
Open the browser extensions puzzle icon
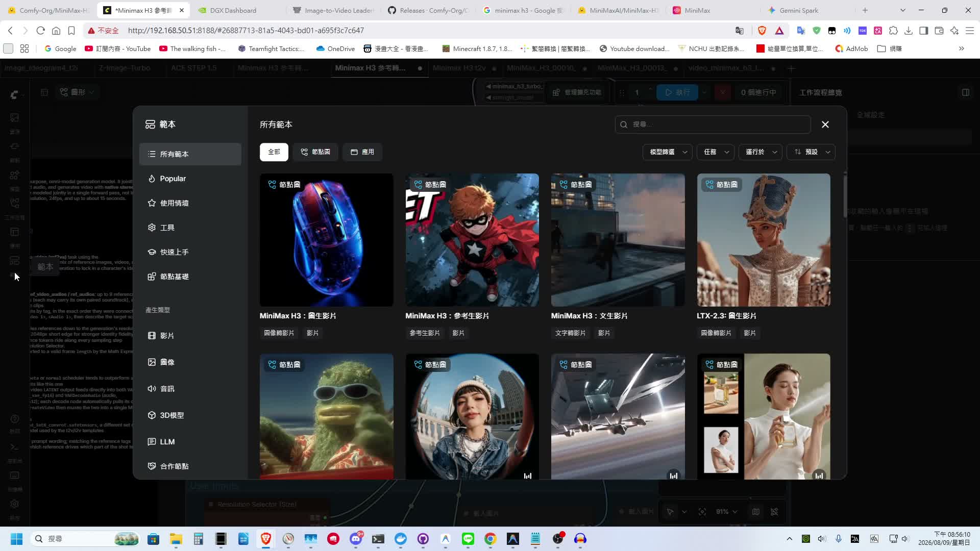point(893,31)
